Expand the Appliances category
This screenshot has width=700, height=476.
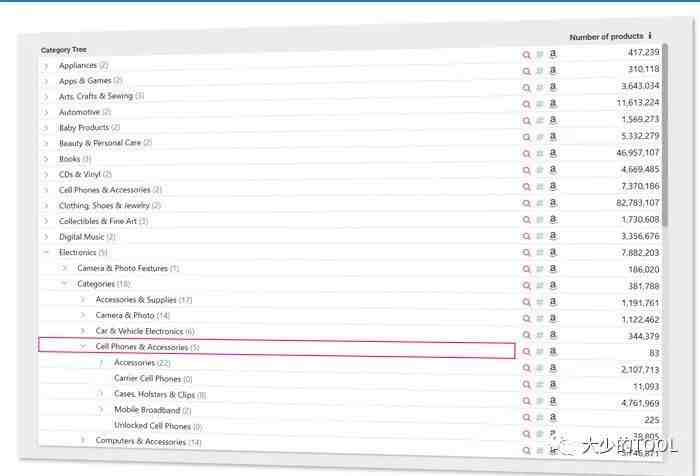(46, 67)
